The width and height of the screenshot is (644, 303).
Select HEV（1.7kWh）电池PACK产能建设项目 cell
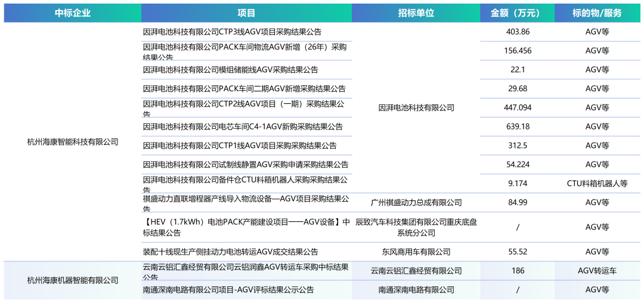[246, 227]
